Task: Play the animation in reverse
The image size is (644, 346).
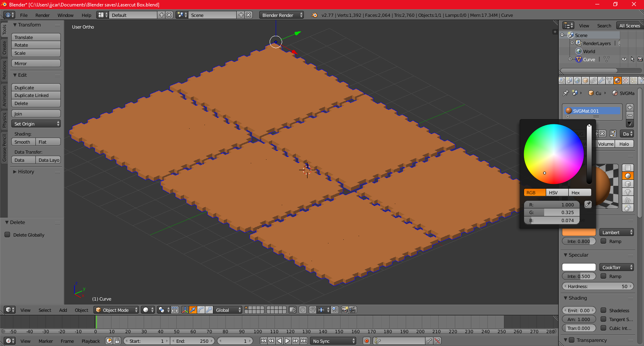Action: pyautogui.click(x=279, y=341)
